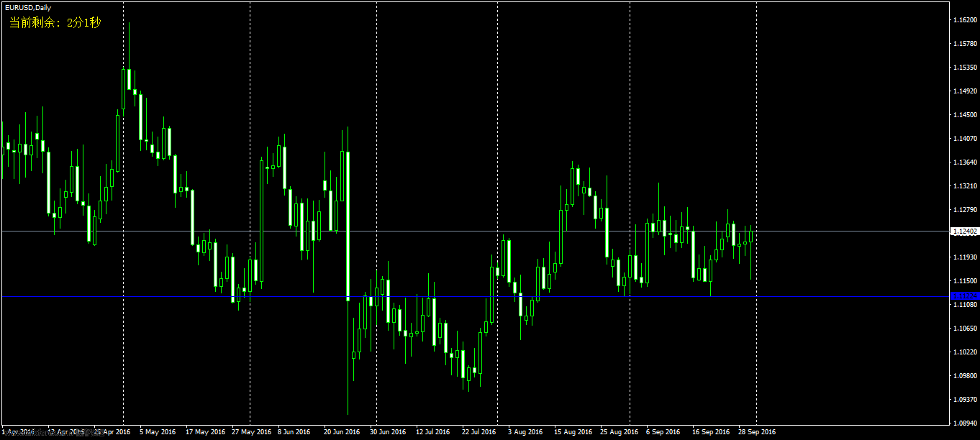
Task: Click the EURUSD,Daily chart title
Action: 28,8
